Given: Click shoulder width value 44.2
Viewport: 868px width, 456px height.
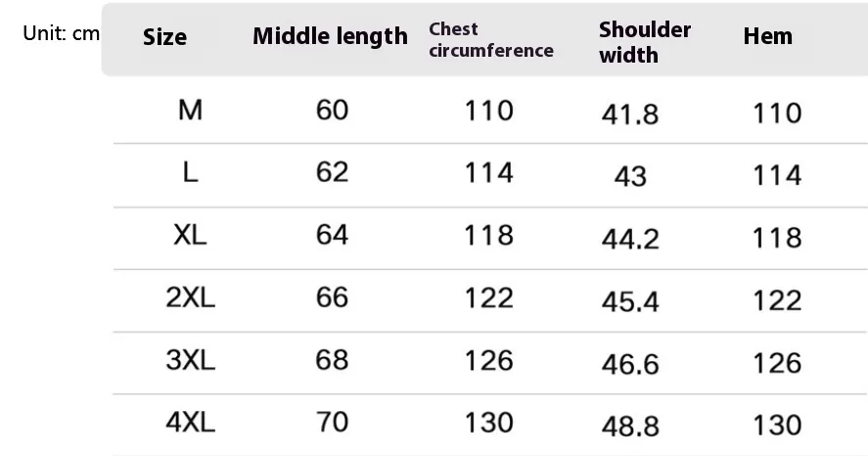Looking at the screenshot, I should click(x=630, y=239).
